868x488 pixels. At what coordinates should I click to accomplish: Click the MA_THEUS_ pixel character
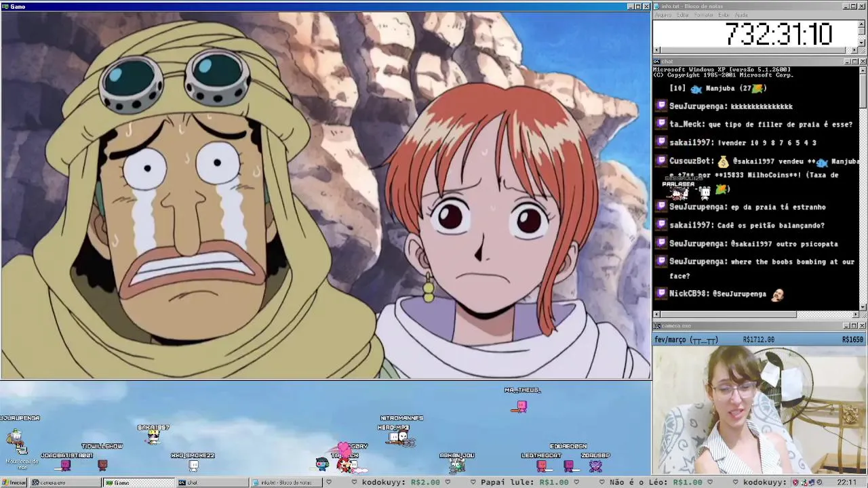tap(521, 406)
